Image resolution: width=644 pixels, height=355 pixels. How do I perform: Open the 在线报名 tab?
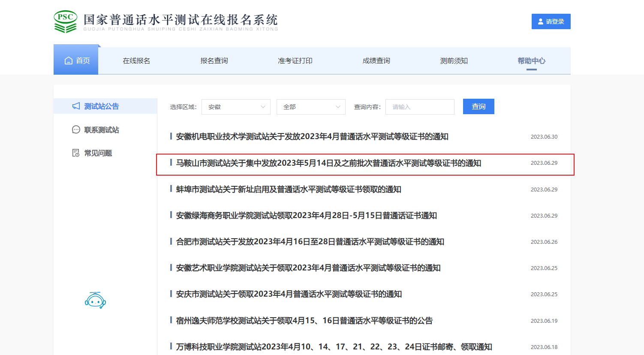(x=136, y=61)
